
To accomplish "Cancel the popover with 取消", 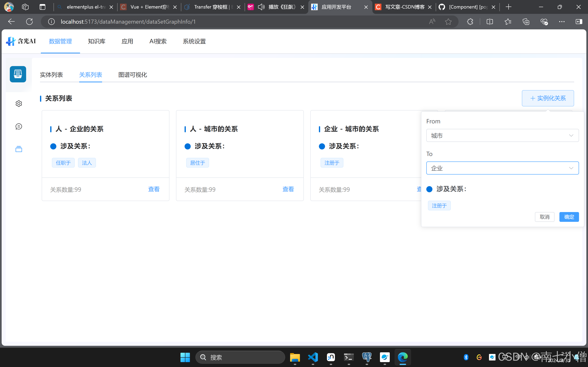I will [544, 217].
